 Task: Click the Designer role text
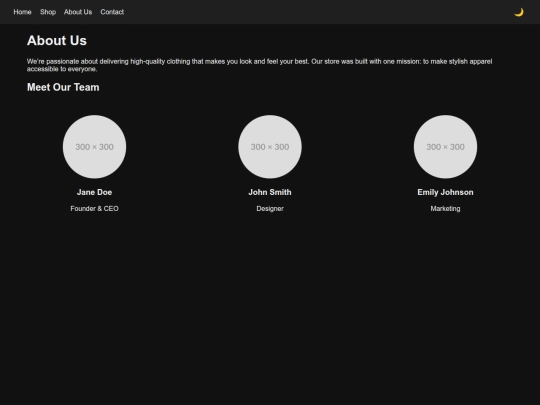click(270, 209)
